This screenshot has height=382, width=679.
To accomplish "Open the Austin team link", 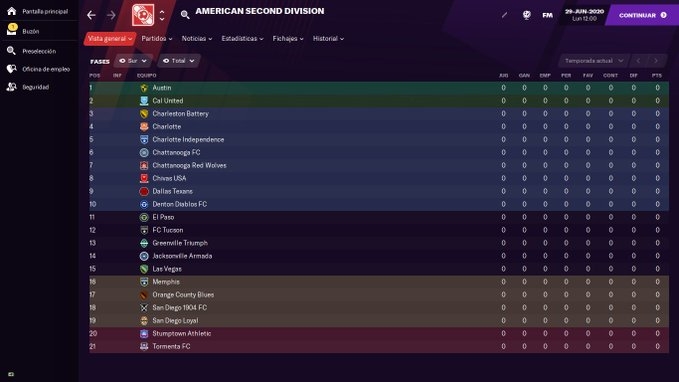I will (162, 87).
